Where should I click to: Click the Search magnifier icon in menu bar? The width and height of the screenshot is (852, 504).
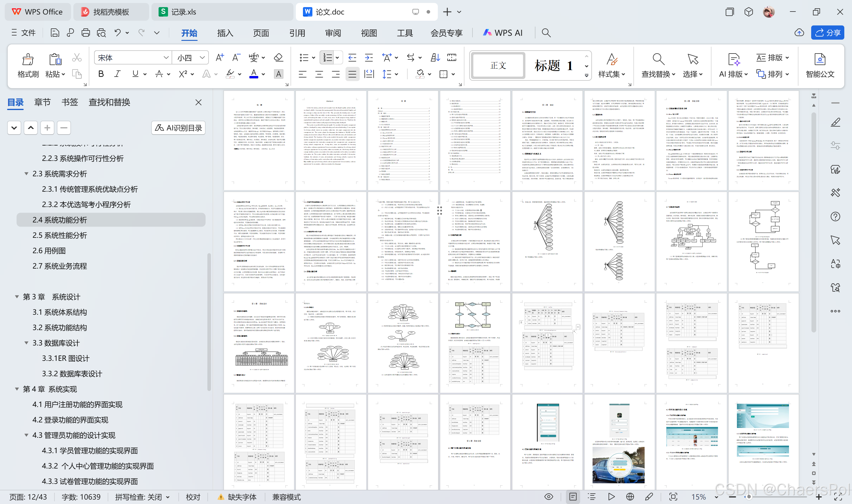[546, 33]
